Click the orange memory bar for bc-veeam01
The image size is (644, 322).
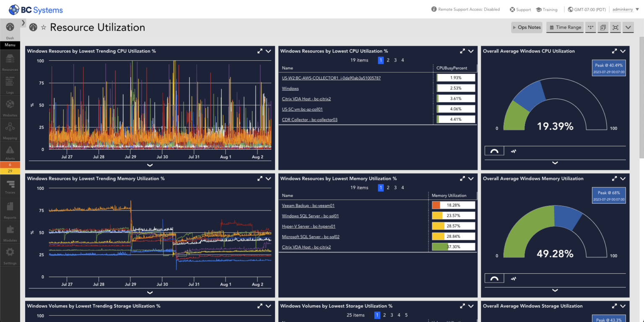coord(436,205)
